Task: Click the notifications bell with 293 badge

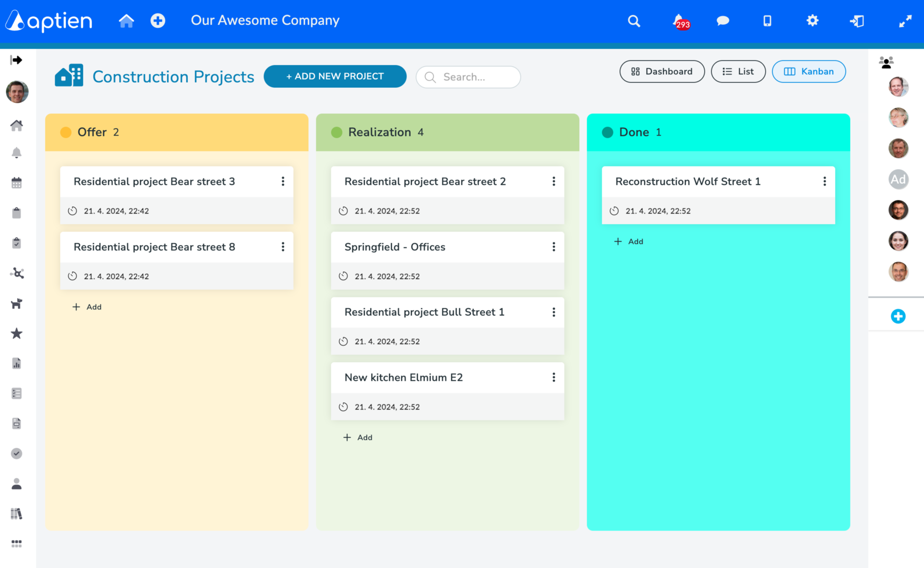Action: click(679, 21)
